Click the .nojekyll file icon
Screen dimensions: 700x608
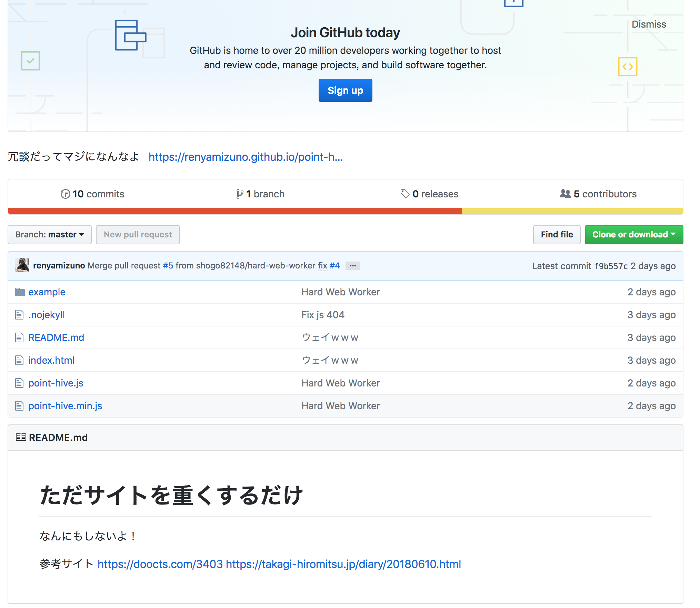(19, 315)
